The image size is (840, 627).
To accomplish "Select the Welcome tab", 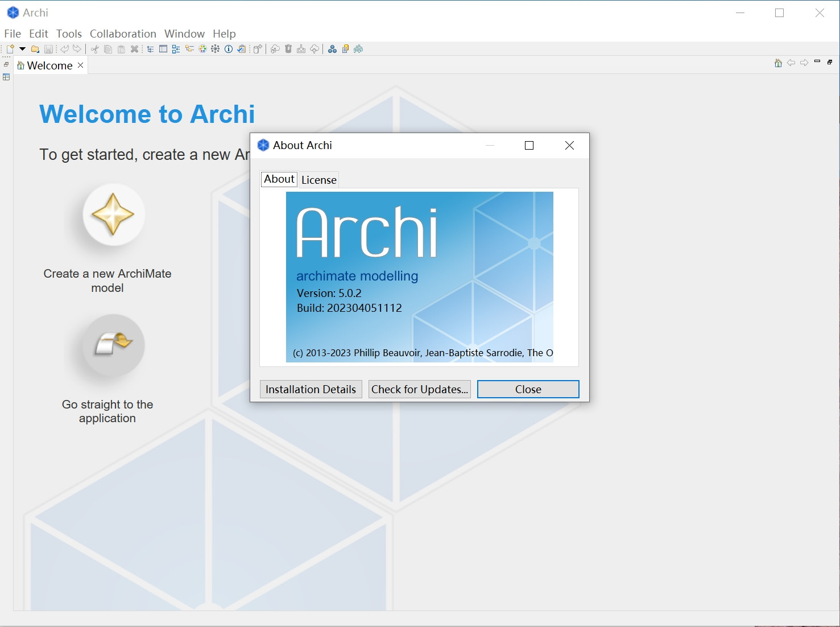I will [49, 65].
